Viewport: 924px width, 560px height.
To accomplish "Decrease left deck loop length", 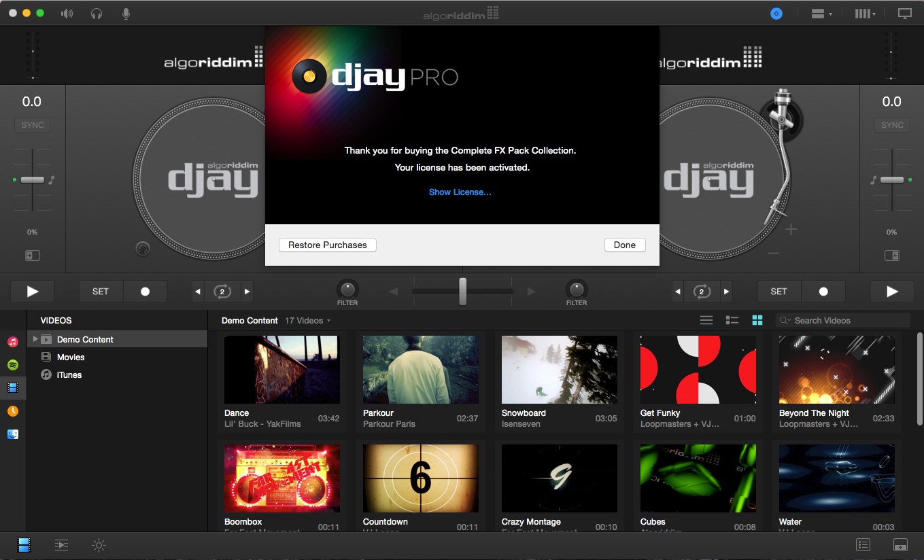I will tap(198, 292).
